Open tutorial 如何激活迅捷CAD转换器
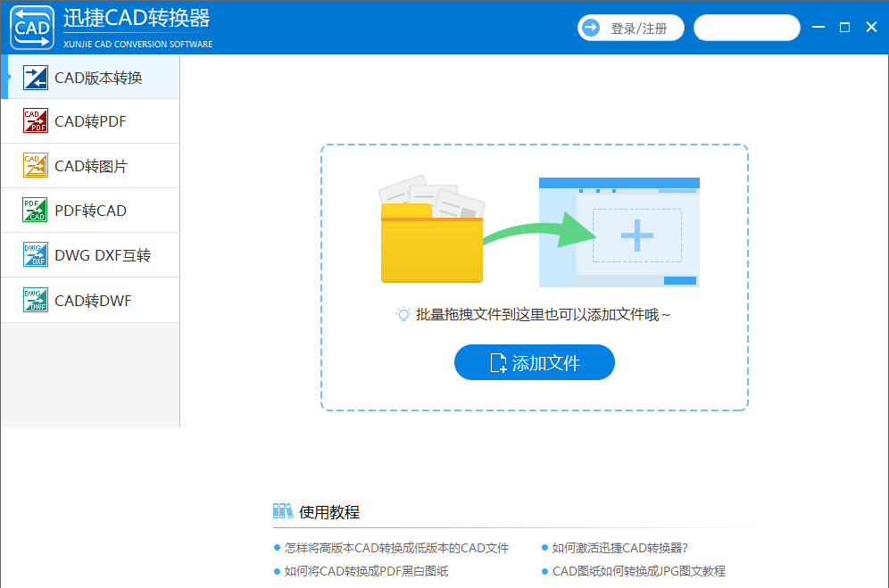 click(619, 548)
